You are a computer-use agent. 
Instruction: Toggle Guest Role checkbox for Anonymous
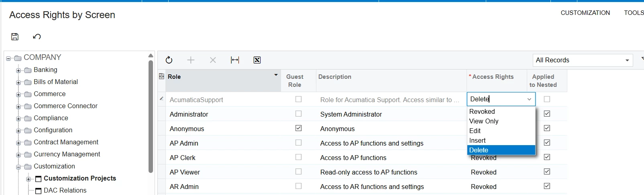tap(298, 128)
